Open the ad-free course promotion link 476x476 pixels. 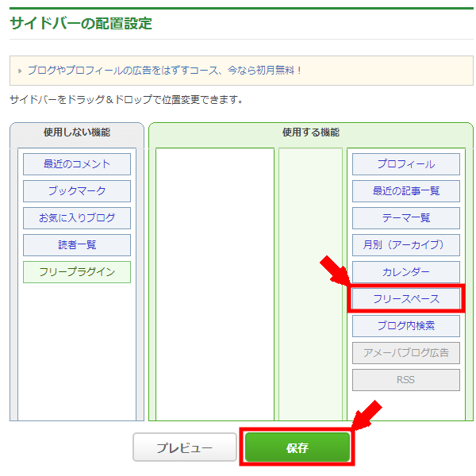pyautogui.click(x=164, y=71)
